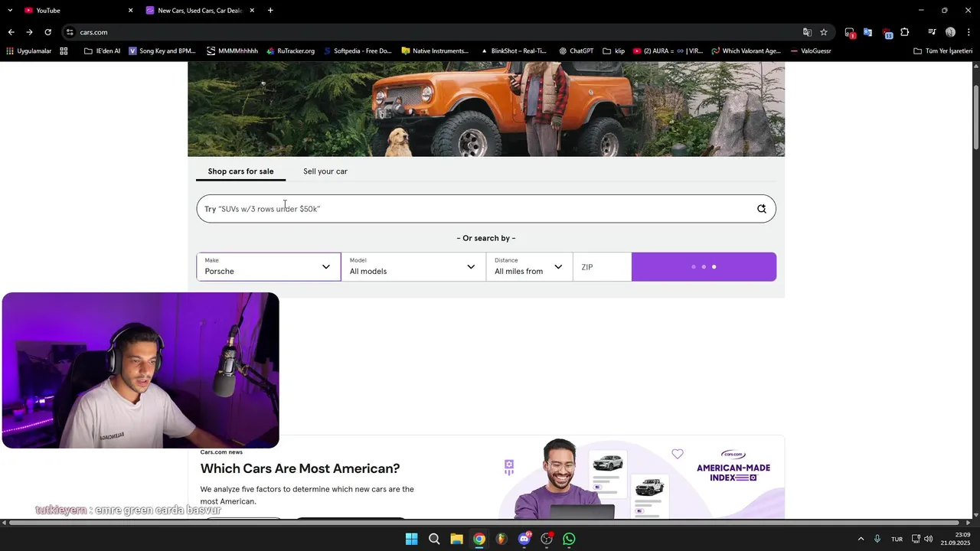The height and width of the screenshot is (551, 980).
Task: Click the browser forward arrow
Action: pyautogui.click(x=29, y=32)
